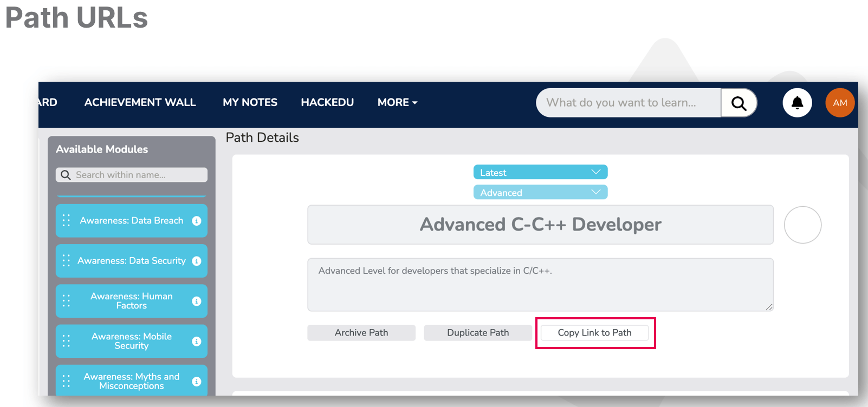
Task: Click the Archive Path button
Action: point(361,333)
